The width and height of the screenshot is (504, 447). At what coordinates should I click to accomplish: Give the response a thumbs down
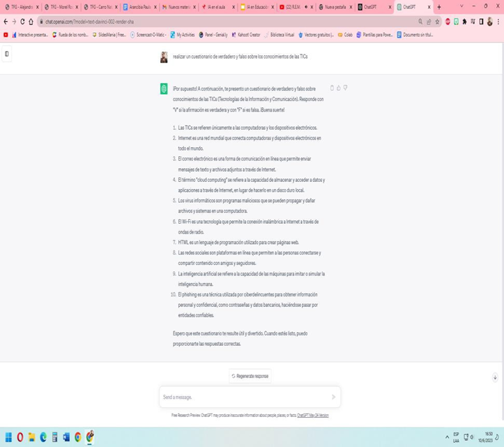point(346,89)
